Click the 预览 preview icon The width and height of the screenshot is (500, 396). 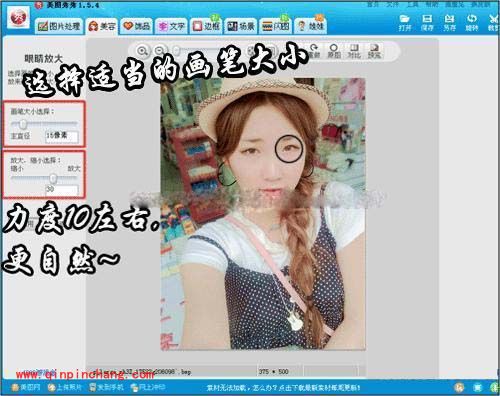coord(374,51)
